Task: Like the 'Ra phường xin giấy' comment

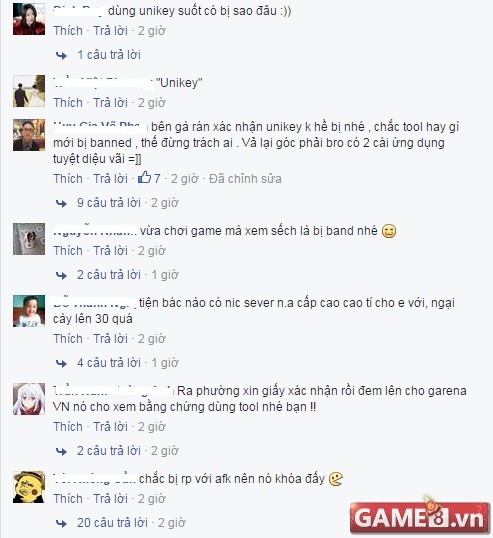Action: [68, 426]
